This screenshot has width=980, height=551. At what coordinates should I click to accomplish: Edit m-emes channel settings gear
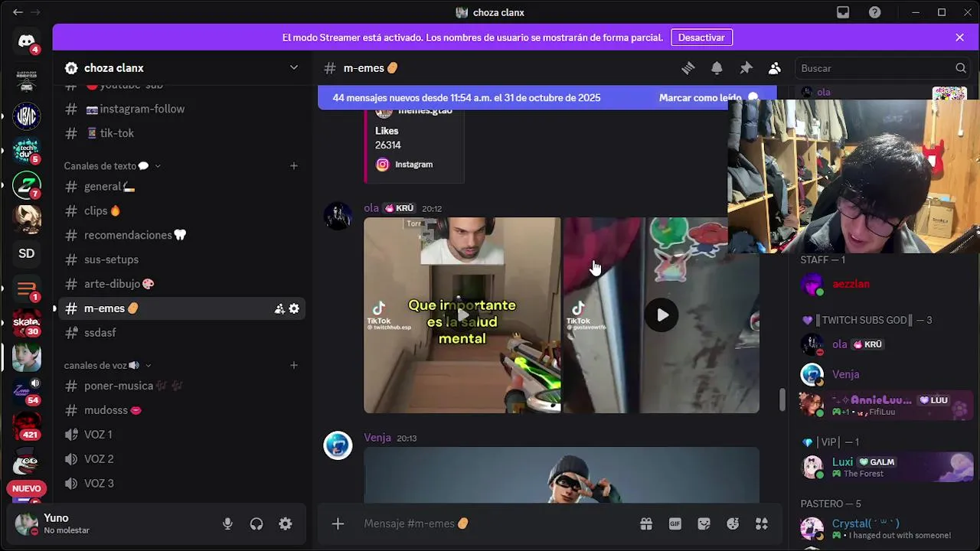coord(294,308)
